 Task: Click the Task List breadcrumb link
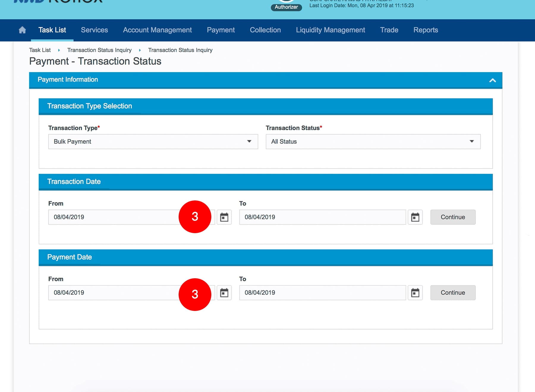coord(40,50)
